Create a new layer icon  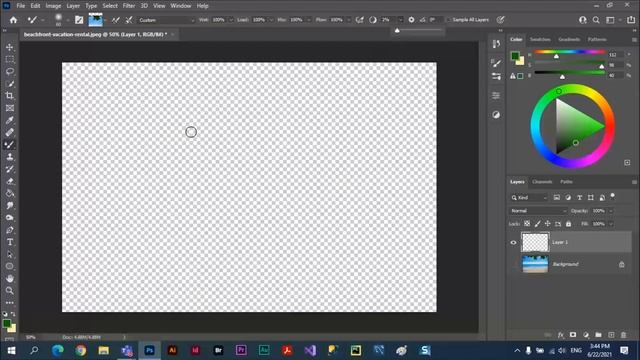pyautogui.click(x=611, y=335)
